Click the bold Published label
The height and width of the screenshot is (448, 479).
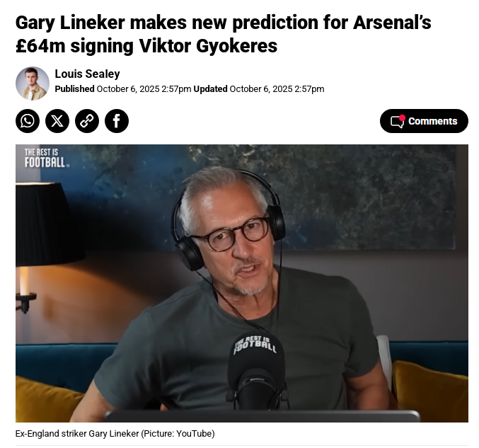pos(74,89)
